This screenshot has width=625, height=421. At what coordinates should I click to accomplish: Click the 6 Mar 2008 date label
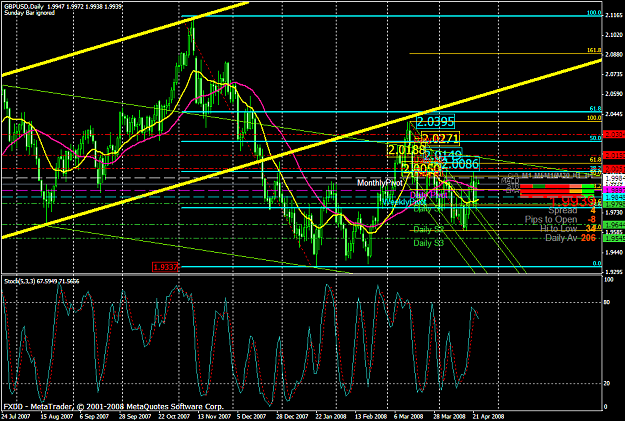click(409, 417)
